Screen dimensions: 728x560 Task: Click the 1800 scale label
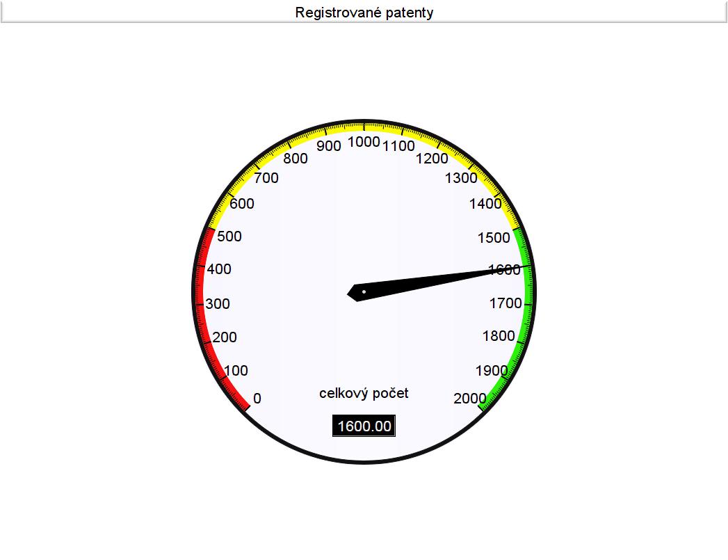[x=499, y=336]
